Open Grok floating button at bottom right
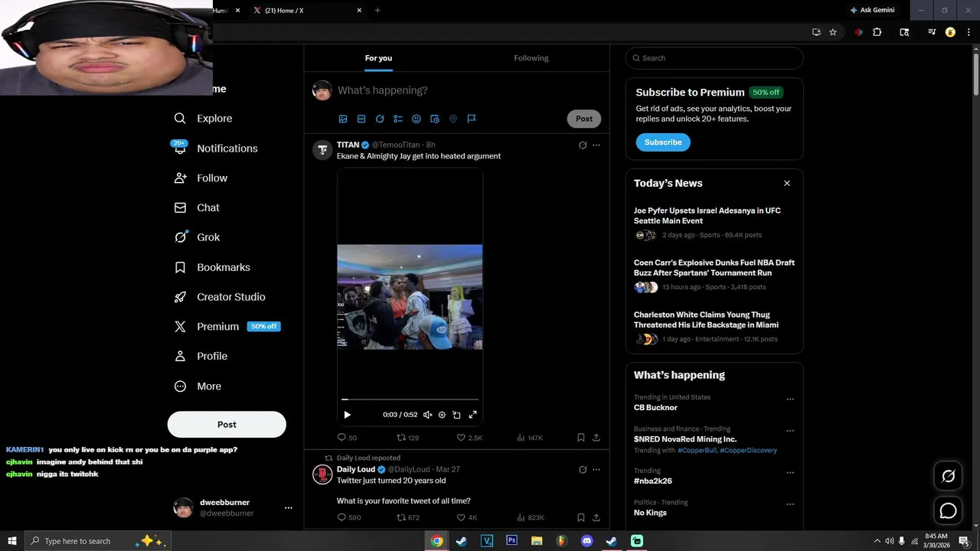 pyautogui.click(x=948, y=476)
